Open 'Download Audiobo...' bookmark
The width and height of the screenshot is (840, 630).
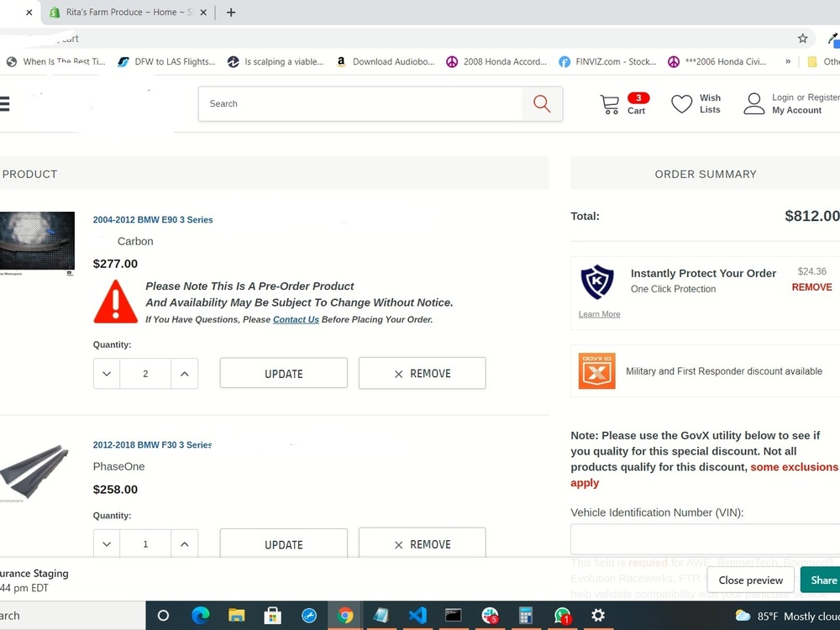[x=386, y=61]
